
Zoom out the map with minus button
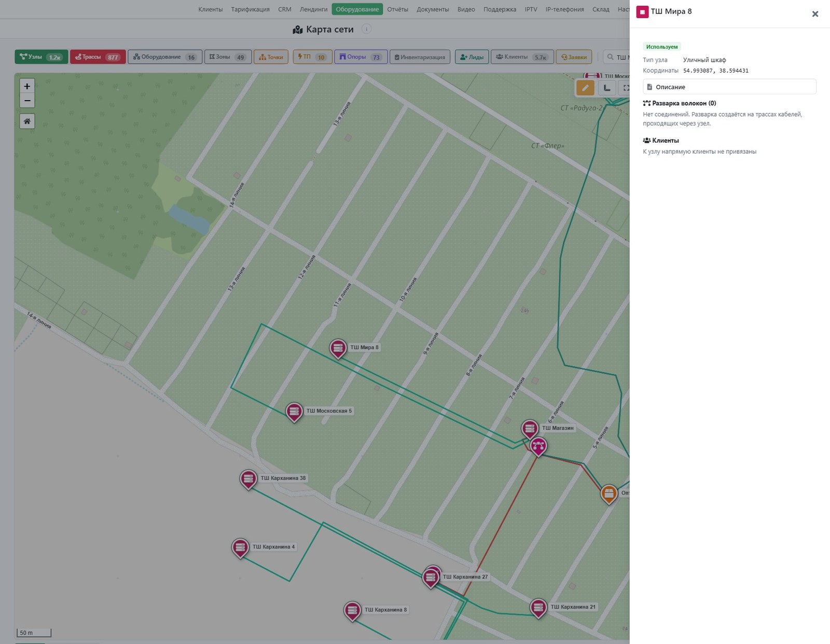click(27, 101)
